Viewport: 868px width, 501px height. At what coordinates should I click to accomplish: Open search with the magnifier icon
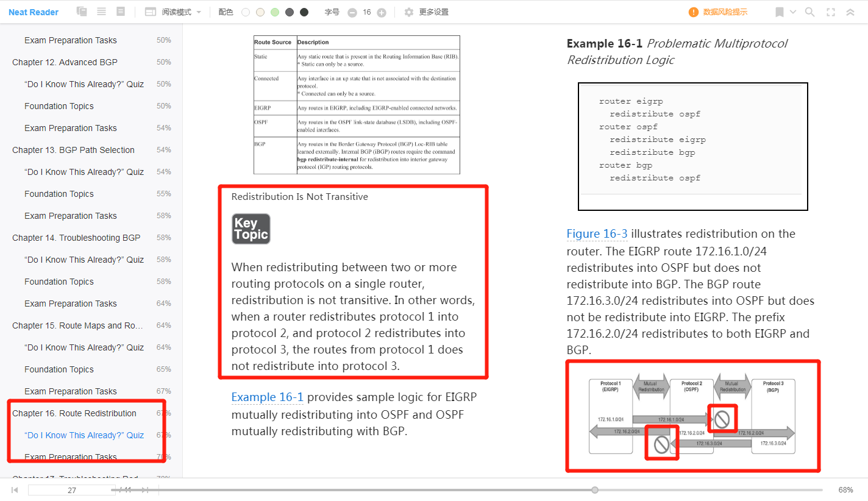pyautogui.click(x=810, y=12)
